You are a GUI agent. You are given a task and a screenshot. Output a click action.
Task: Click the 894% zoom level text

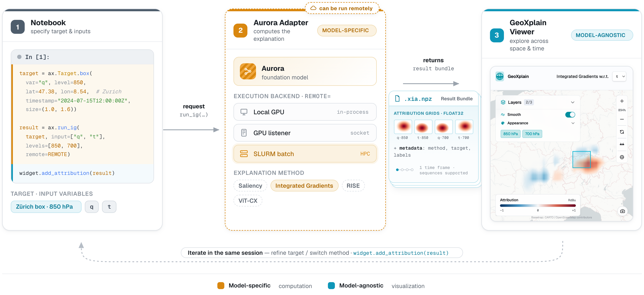(x=622, y=110)
